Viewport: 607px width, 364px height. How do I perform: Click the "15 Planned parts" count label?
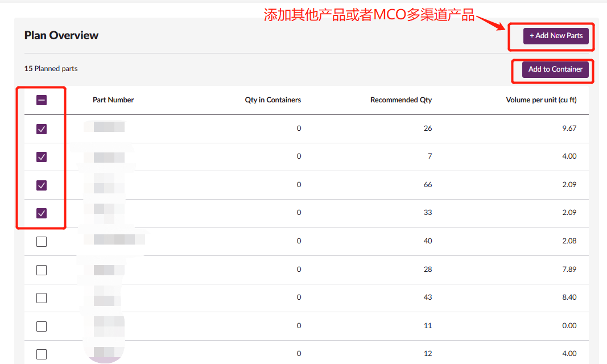point(51,68)
